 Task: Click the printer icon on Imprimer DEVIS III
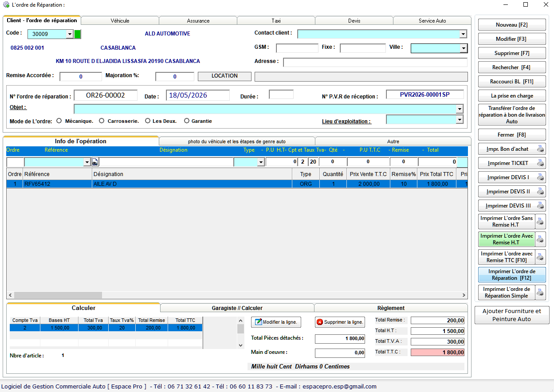click(x=540, y=206)
